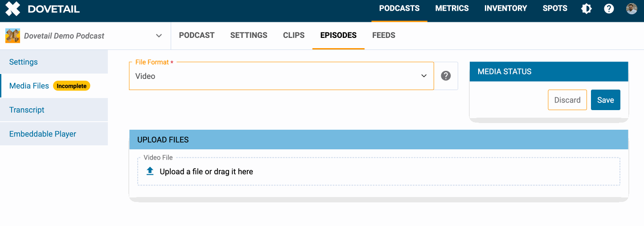
Task: Click the upload arrow icon
Action: [x=150, y=171]
